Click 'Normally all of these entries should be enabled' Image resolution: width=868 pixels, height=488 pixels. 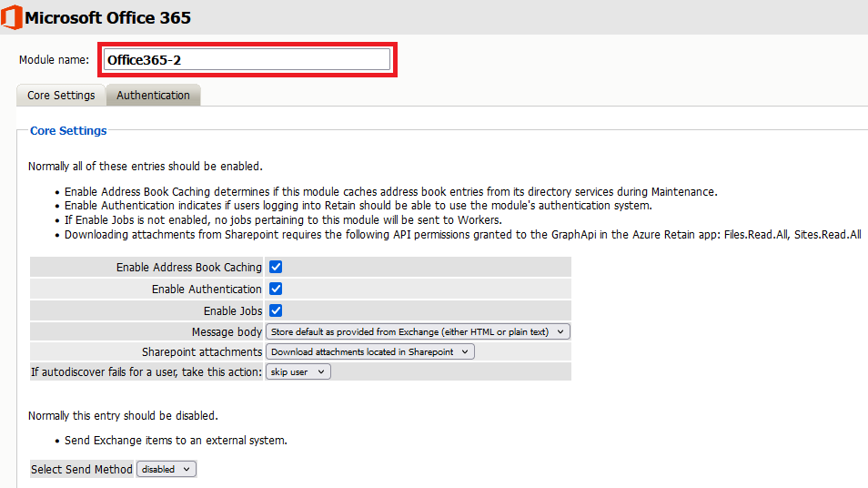click(x=145, y=167)
